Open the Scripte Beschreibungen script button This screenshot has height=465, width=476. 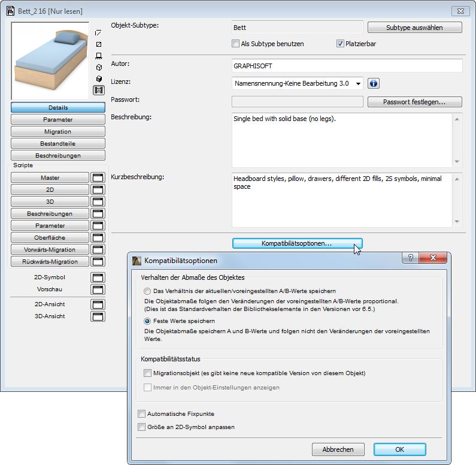tap(50, 213)
